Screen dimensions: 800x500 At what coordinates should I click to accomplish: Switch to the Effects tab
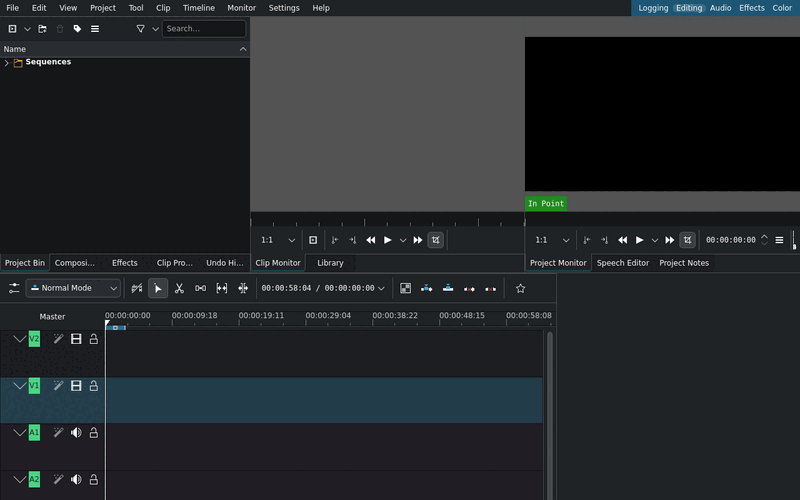point(124,263)
